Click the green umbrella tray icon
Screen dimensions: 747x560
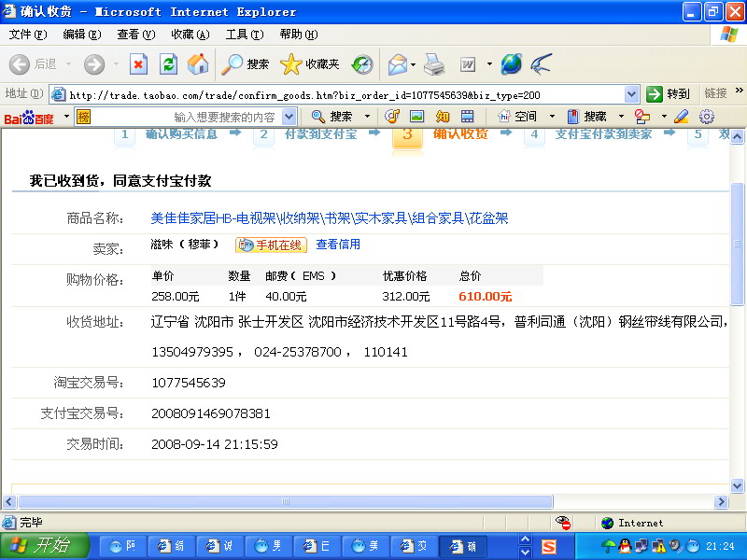coord(609,546)
